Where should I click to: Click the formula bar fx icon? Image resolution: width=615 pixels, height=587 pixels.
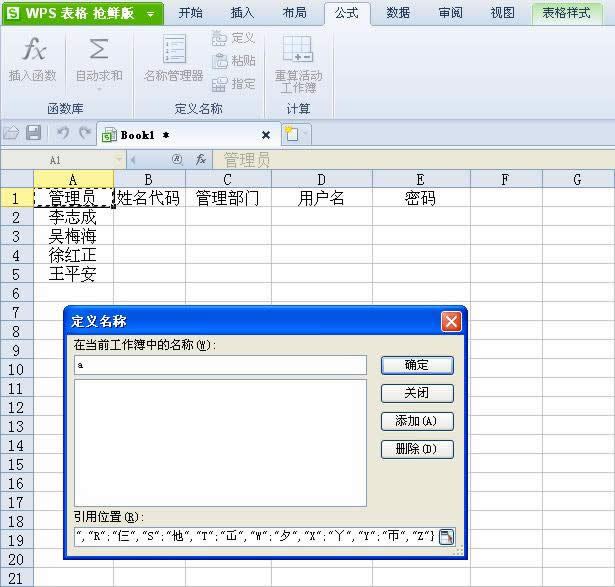coord(201,159)
